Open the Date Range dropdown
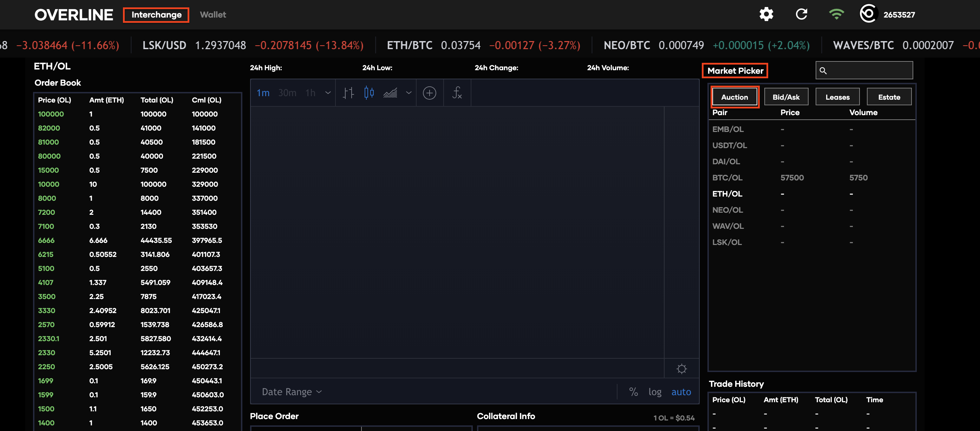Image resolution: width=980 pixels, height=431 pixels. 292,392
